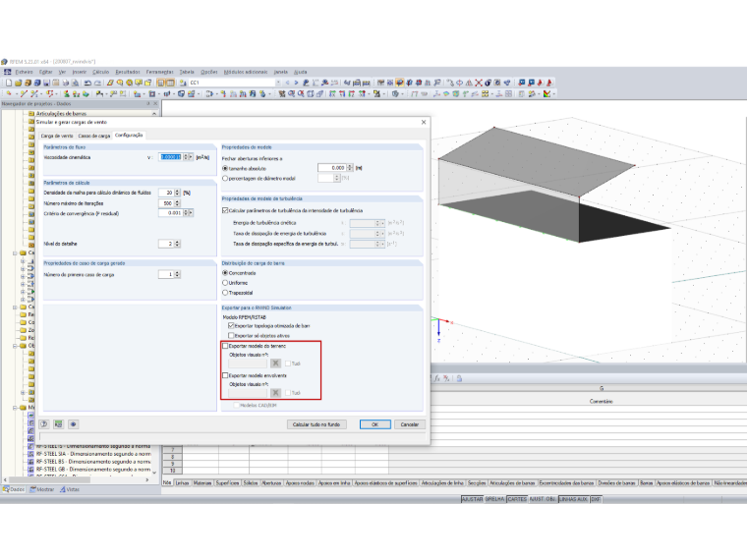The width and height of the screenshot is (747, 560).
Task: Toggle 'Exportar só objetos ativos' checkbox
Action: 231,336
